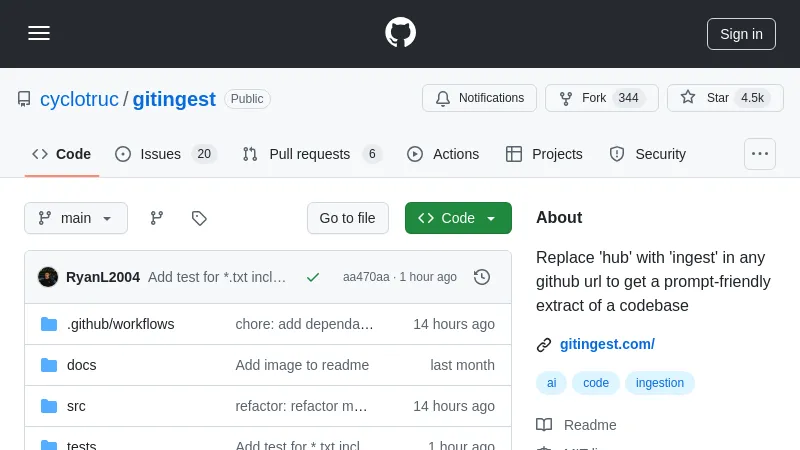800x450 pixels.
Task: Click RyanL2004's avatar image
Action: [48, 277]
